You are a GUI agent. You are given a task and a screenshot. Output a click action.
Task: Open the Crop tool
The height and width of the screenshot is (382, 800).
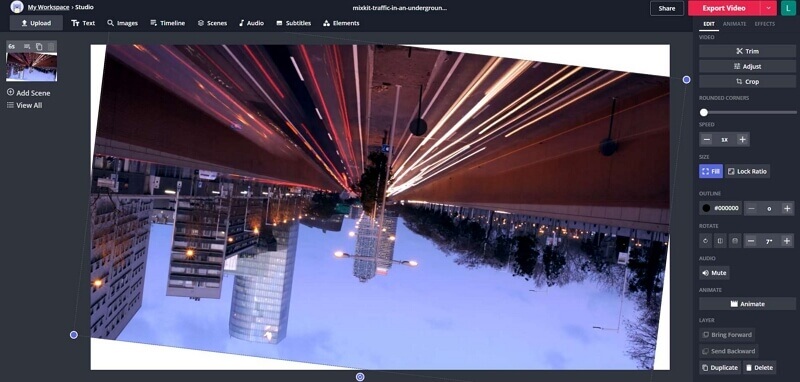[x=747, y=82]
